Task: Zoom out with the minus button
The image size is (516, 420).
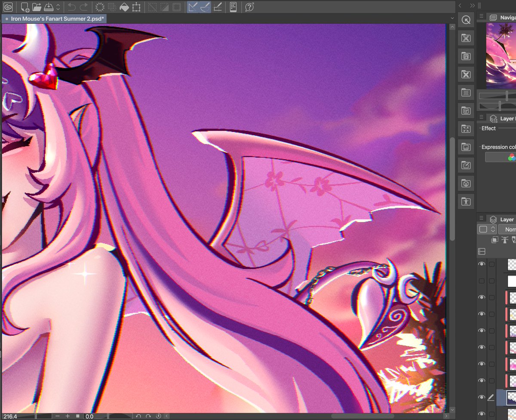Action: 58,416
